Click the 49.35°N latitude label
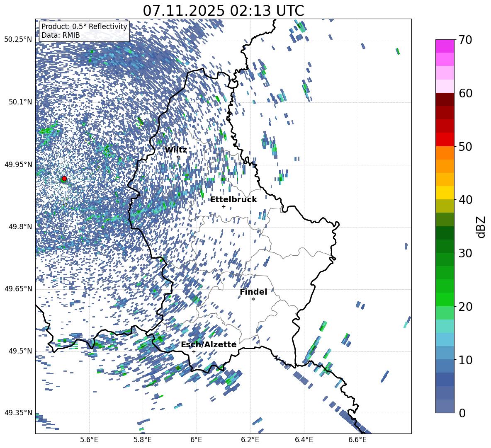The image size is (491, 448). click(18, 413)
